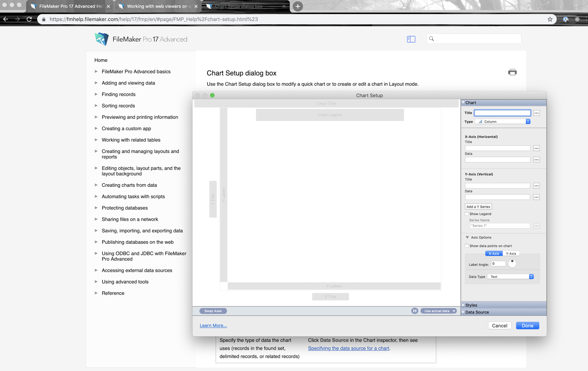This screenshot has height=371, width=588.
Task: Collapse the Axis Options disclosure triangle
Action: click(x=467, y=237)
